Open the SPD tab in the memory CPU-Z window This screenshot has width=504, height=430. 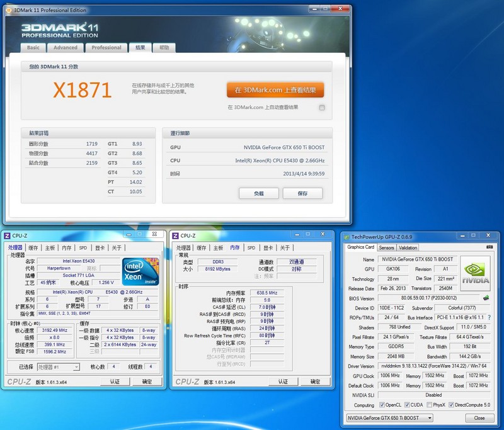coord(251,248)
